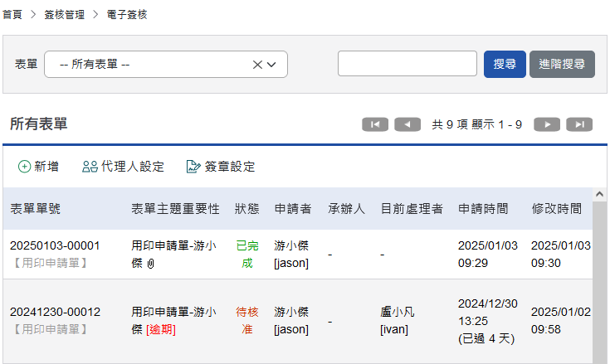Click the 已完成 status cell
Viewport: 610px width, 364px height.
click(247, 255)
